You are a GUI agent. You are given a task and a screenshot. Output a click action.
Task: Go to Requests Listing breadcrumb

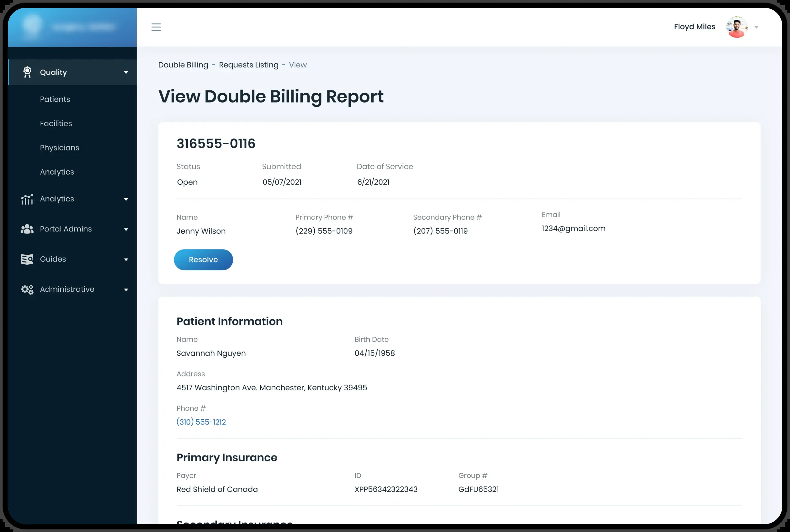tap(248, 65)
